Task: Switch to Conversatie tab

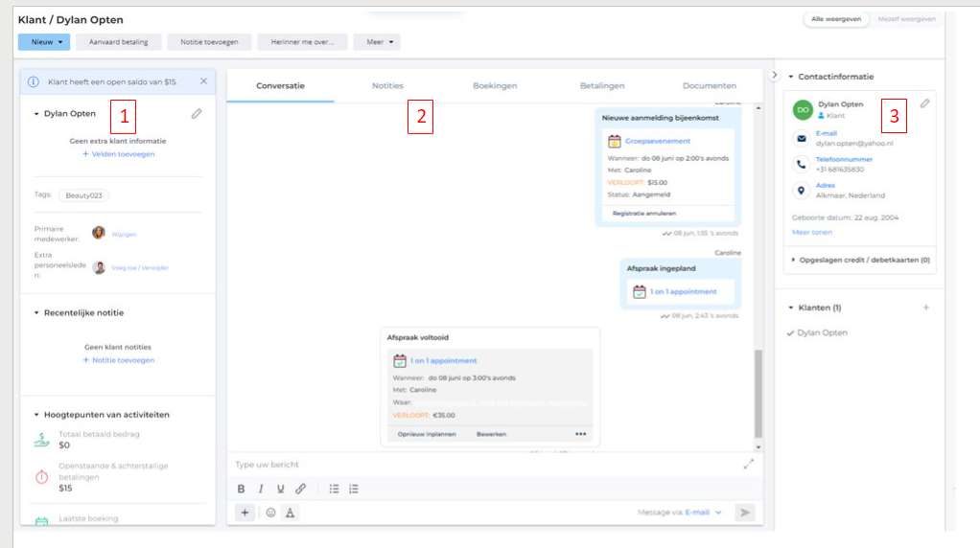Action: click(280, 85)
